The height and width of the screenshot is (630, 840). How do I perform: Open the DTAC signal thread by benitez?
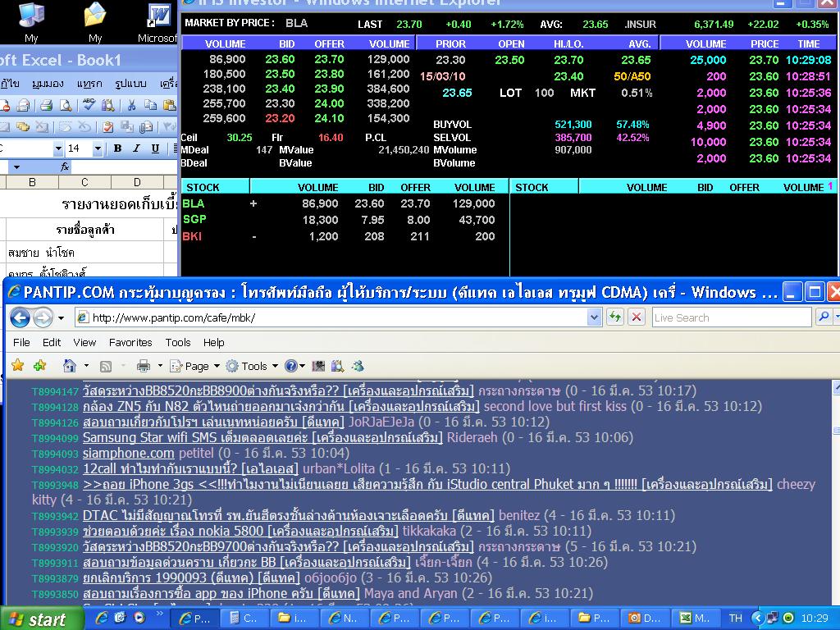(288, 516)
